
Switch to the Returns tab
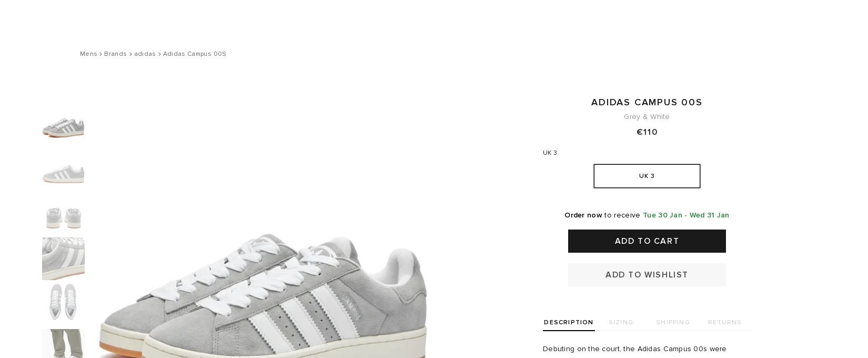point(724,322)
